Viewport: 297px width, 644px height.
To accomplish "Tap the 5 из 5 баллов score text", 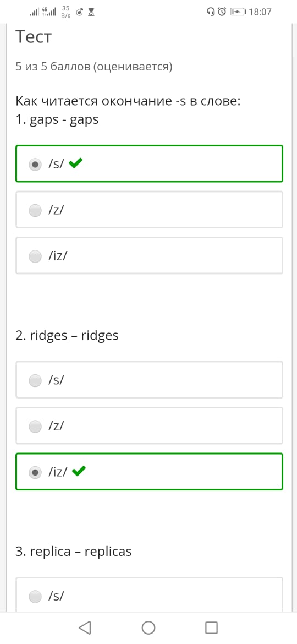I will [x=94, y=67].
